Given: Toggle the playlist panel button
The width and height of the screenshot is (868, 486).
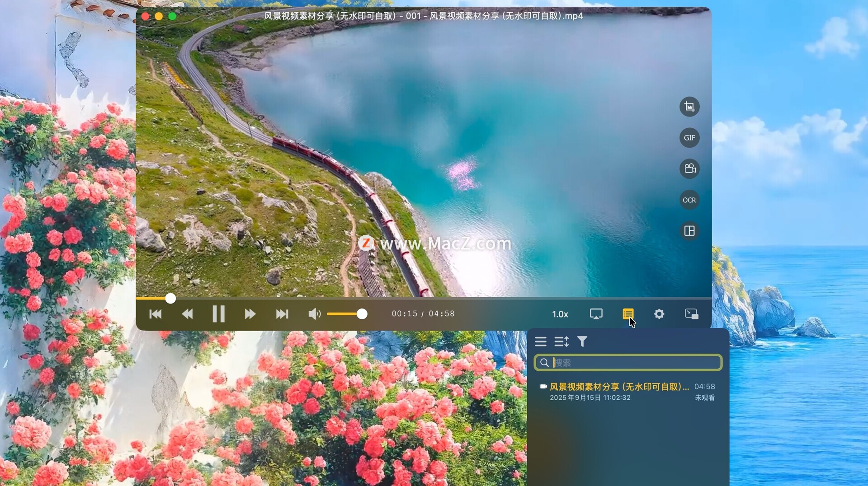Looking at the screenshot, I should pyautogui.click(x=627, y=314).
